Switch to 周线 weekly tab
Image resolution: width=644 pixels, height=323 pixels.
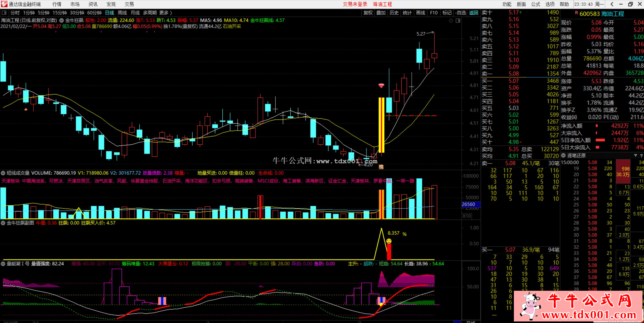click(122, 13)
